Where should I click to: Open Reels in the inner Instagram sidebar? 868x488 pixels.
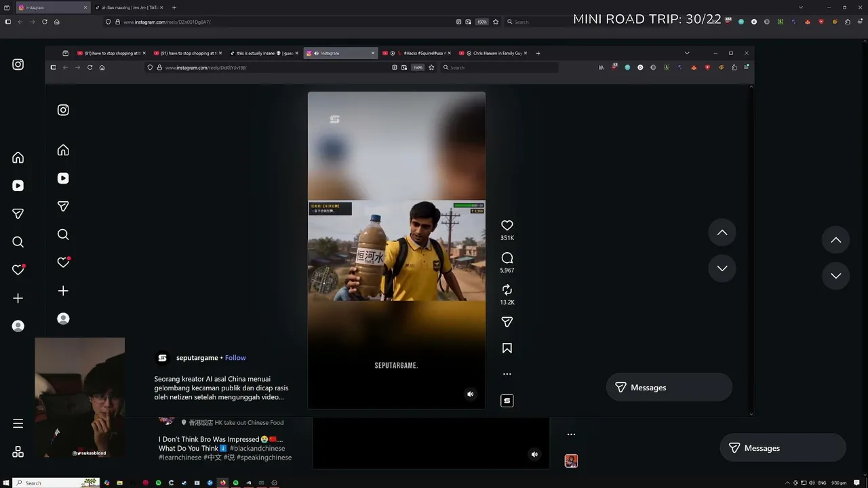[x=63, y=178]
